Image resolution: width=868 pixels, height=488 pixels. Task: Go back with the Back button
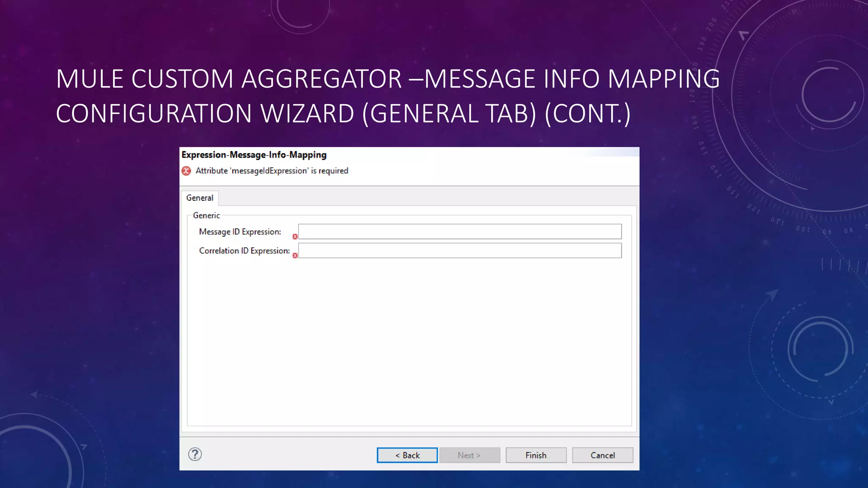[407, 455]
